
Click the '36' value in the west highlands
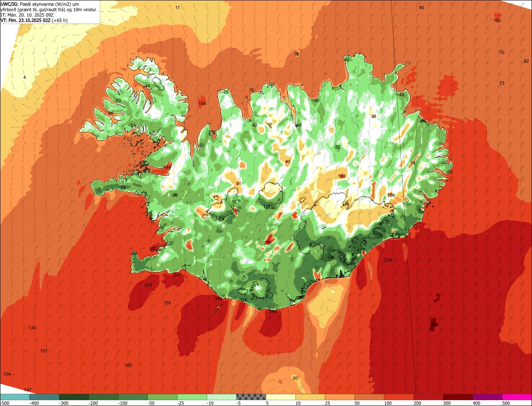coord(237,210)
